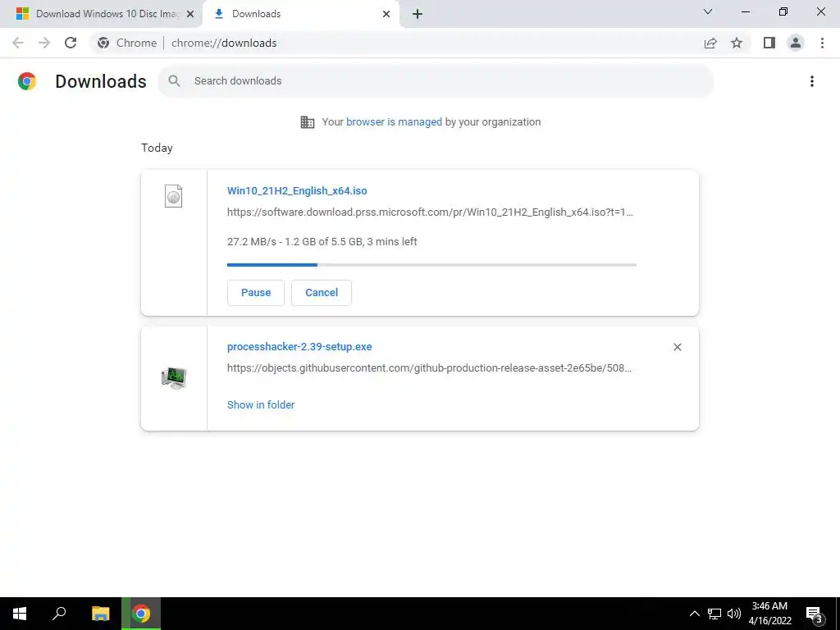This screenshot has width=840, height=630.
Task: Click the Chrome taskbar icon
Action: tap(141, 614)
